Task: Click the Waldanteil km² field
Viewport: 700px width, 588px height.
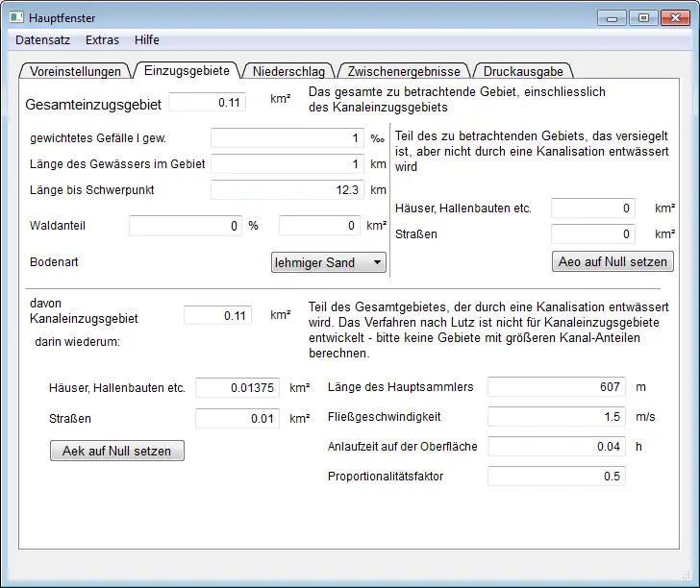Action: tap(319, 225)
